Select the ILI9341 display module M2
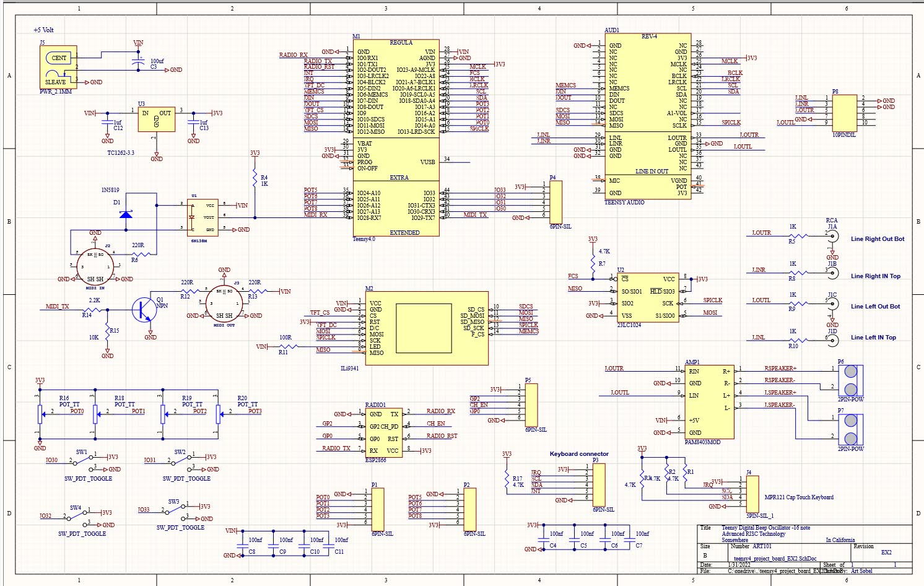This screenshot has width=924, height=586. pos(426,328)
